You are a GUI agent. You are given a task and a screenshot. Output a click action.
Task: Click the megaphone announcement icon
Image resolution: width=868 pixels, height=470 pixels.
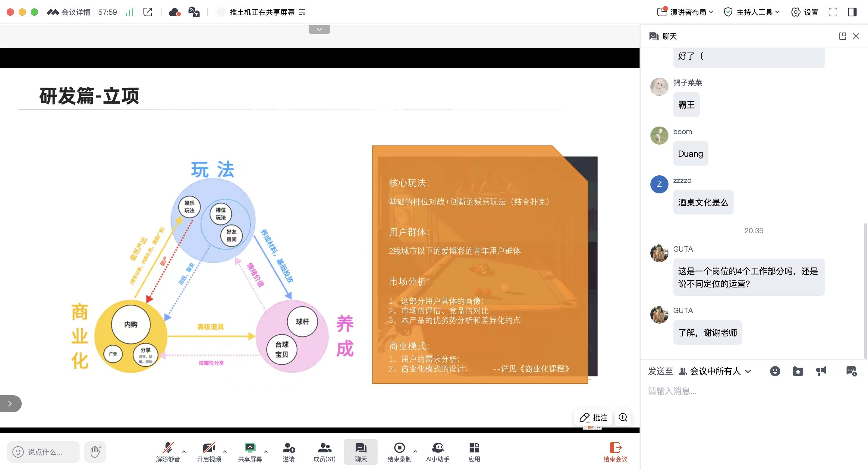[x=821, y=371]
